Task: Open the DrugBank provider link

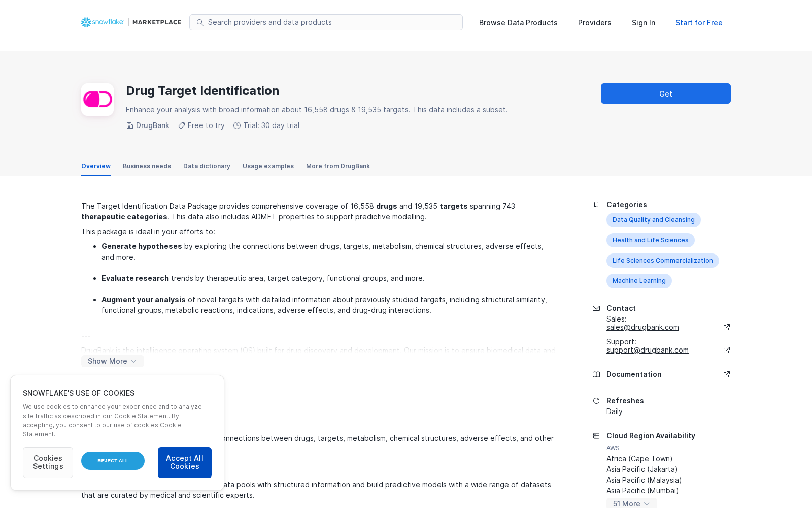Action: coord(153,125)
